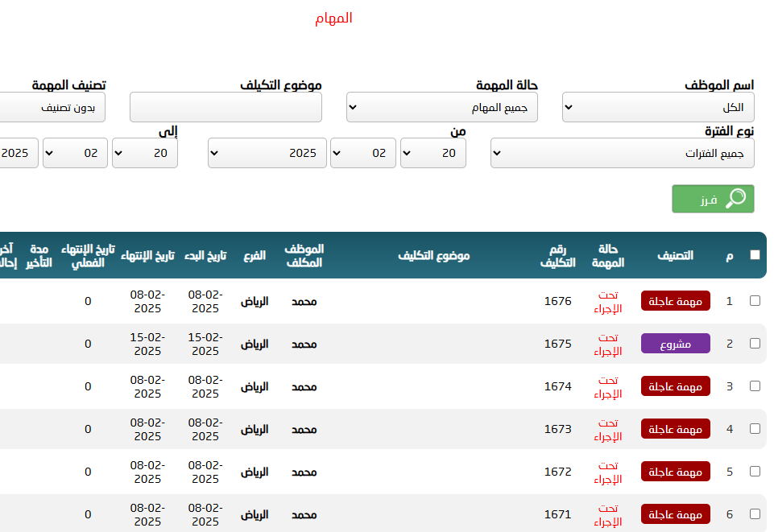
Task: Check the checkbox for row 4
Action: click(755, 429)
